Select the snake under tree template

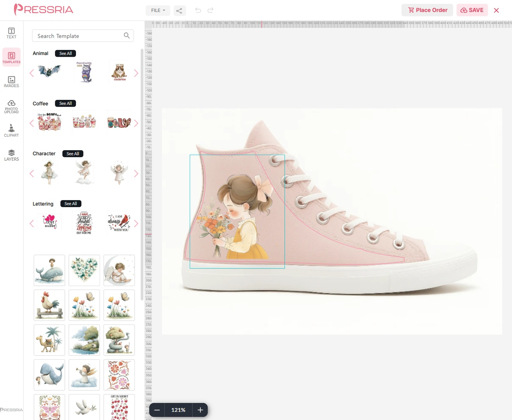119,340
